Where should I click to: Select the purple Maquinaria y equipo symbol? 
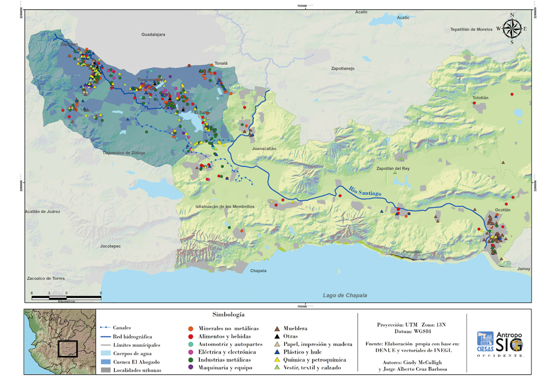pyautogui.click(x=191, y=367)
